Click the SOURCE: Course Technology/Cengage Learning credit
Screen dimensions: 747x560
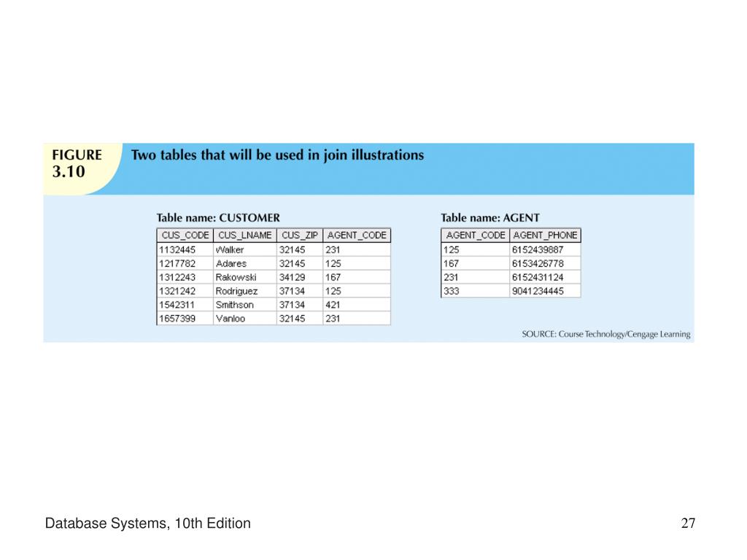pyautogui.click(x=606, y=334)
